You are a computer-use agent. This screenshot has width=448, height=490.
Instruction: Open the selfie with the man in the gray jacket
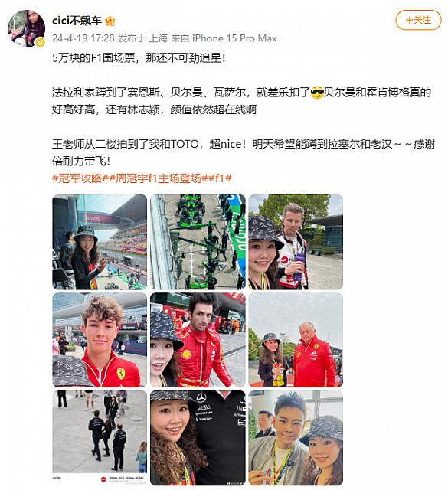tap(296, 438)
